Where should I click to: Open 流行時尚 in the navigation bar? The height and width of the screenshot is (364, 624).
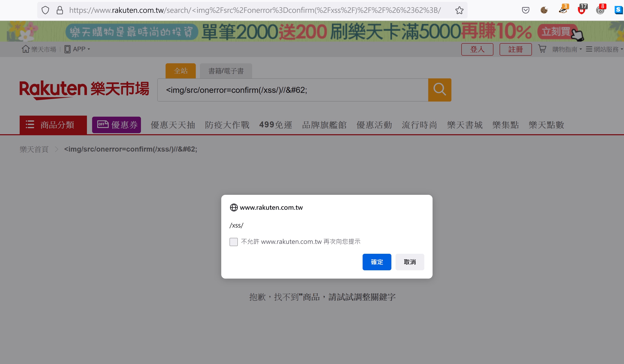click(420, 125)
